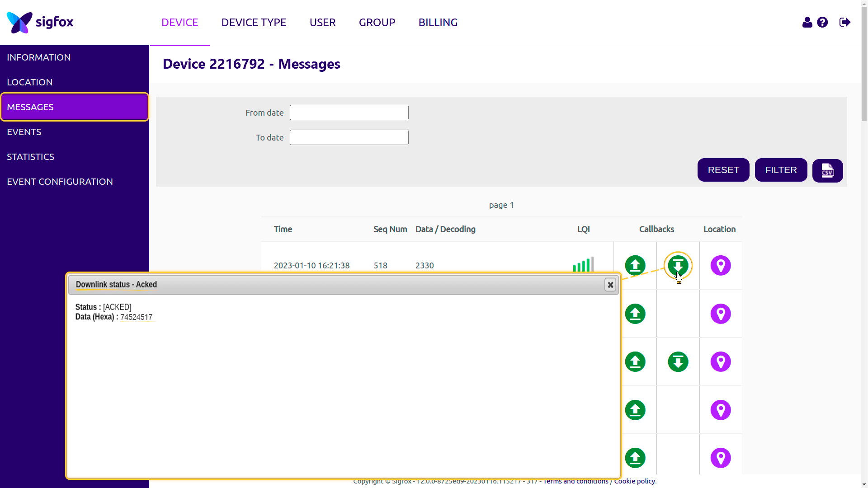Viewport: 868px width, 488px height.
Task: Open location pin for the first message
Action: pos(720,266)
